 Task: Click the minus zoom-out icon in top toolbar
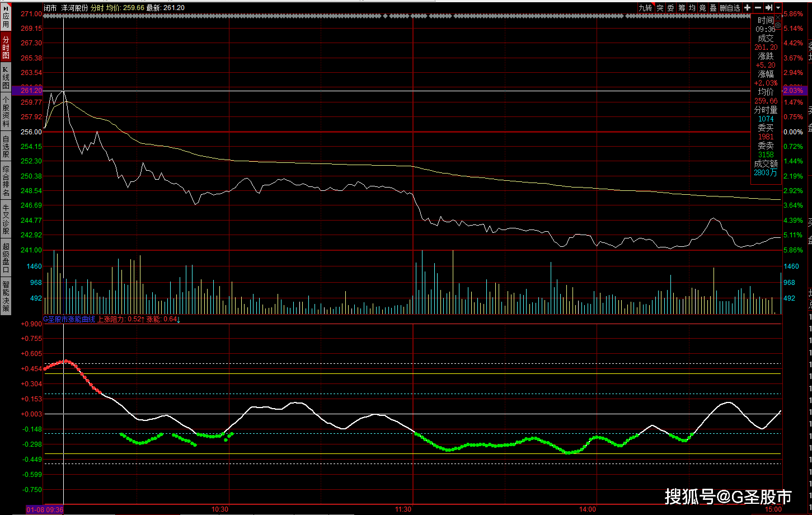point(758,8)
